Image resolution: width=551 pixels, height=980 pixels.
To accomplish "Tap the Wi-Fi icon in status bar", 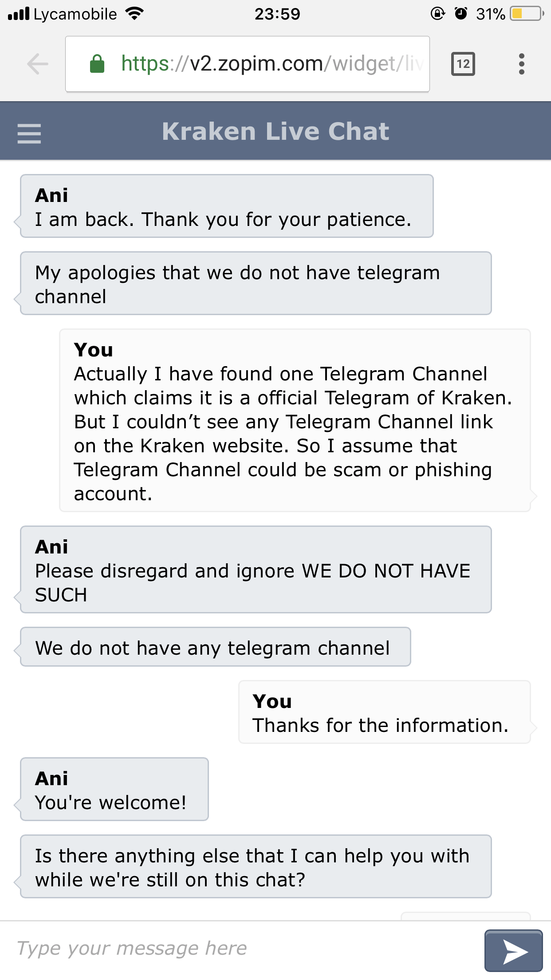I will 134,14.
